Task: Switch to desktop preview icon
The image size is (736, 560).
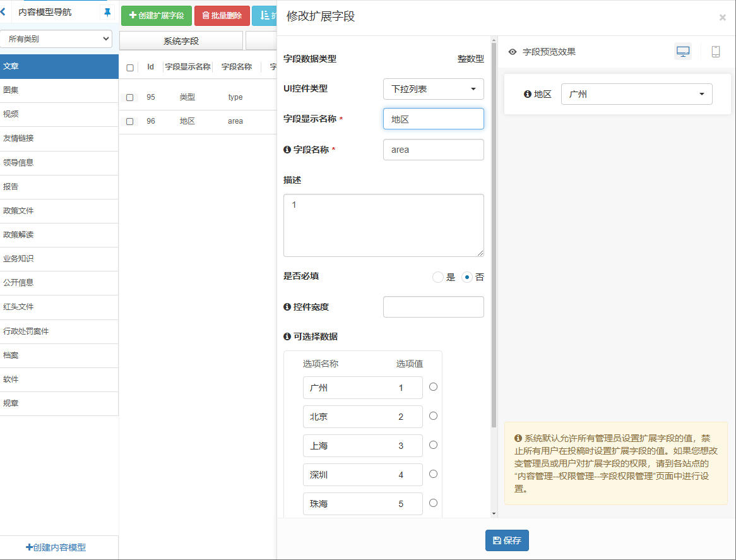Action: tap(682, 52)
